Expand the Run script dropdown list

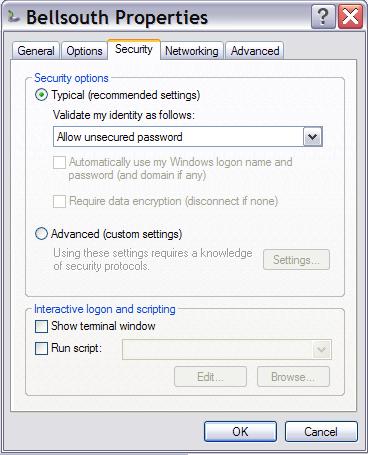[x=322, y=350]
